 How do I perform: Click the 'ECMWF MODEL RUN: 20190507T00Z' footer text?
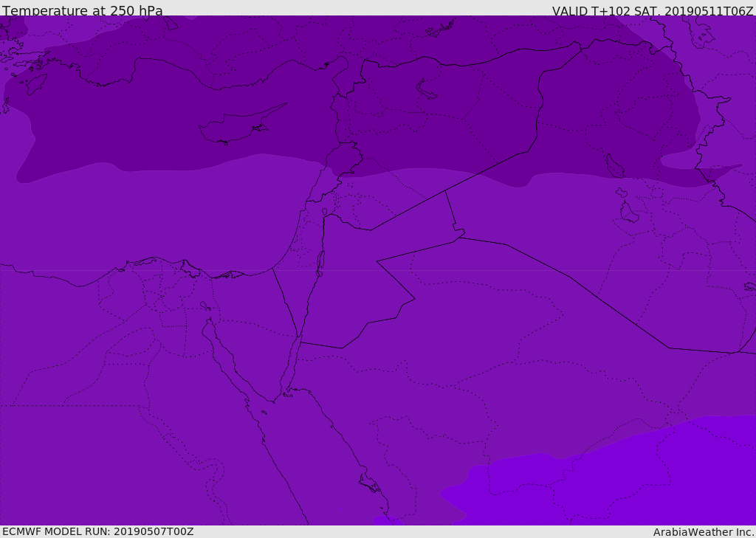[x=98, y=531]
